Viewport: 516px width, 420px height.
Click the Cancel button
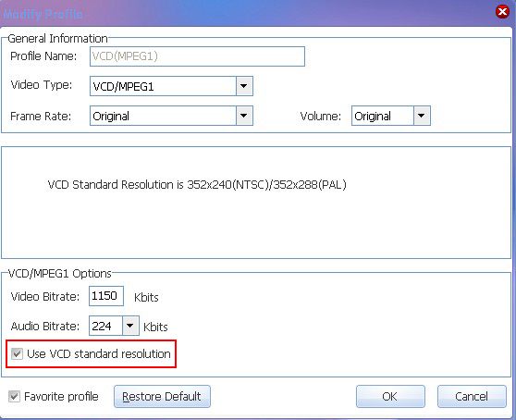coord(472,396)
